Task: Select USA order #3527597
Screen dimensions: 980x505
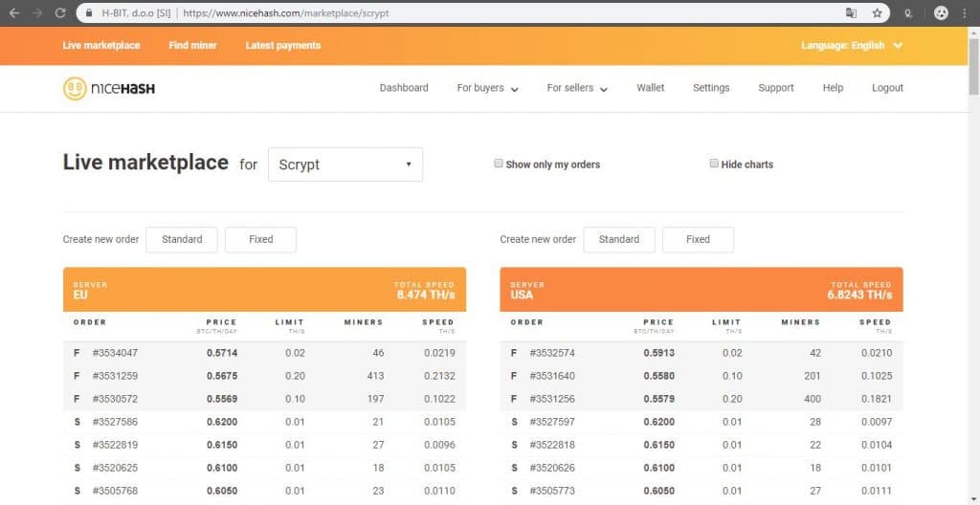Action: coord(702,422)
